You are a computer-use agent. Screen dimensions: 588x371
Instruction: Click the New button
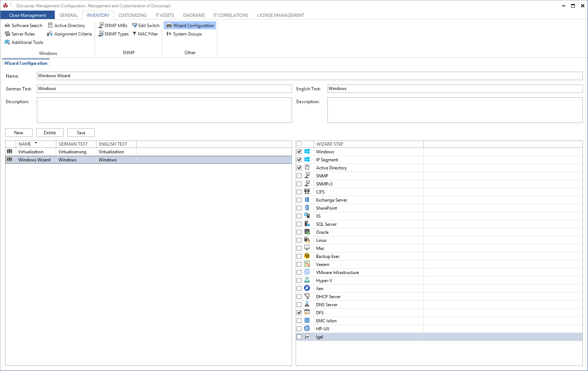[19, 133]
